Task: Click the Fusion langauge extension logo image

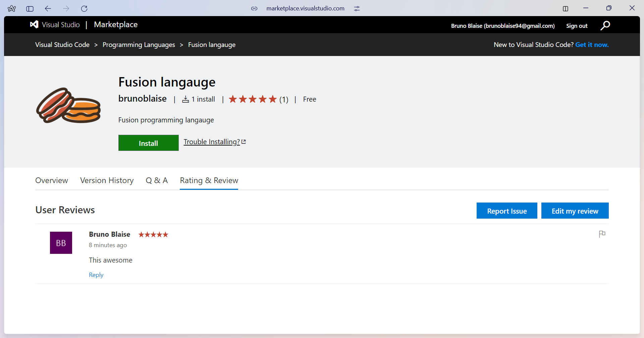Action: [68, 106]
